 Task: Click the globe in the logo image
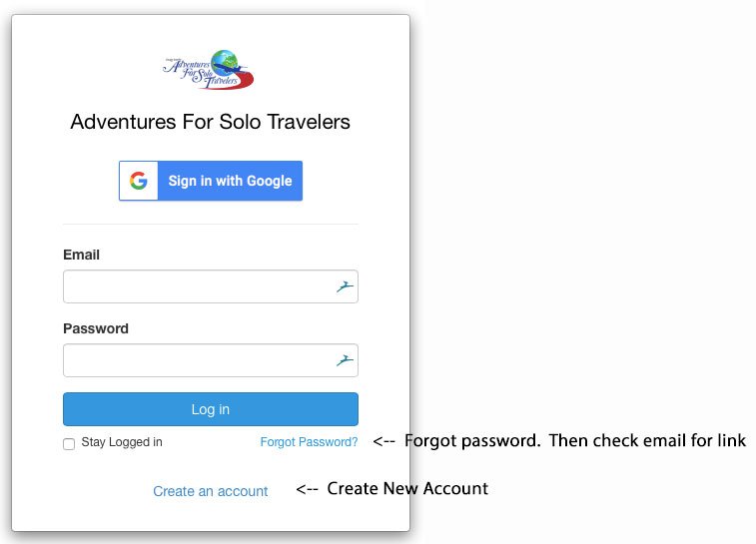[x=225, y=63]
